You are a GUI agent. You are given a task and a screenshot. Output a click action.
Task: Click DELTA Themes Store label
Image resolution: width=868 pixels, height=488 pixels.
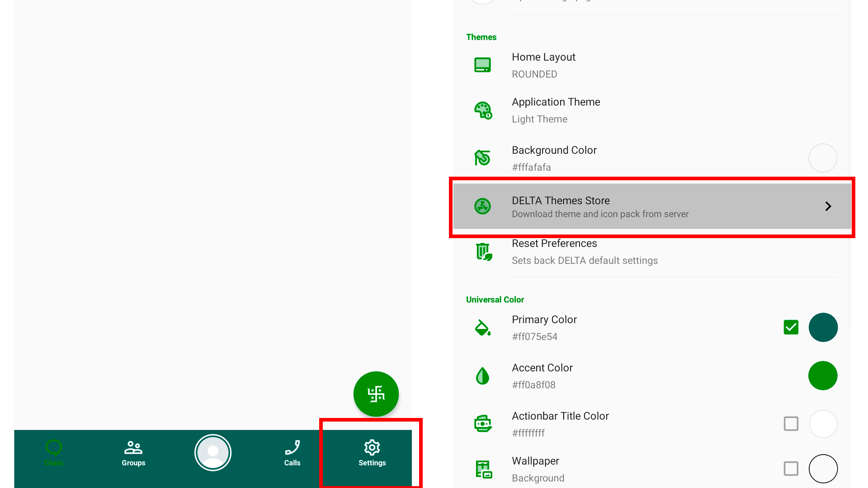[x=561, y=201]
